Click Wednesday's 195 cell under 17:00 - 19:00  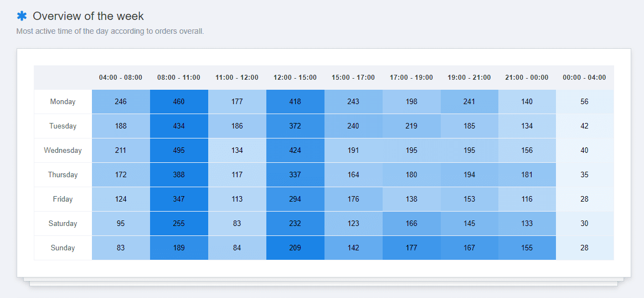[x=411, y=151]
